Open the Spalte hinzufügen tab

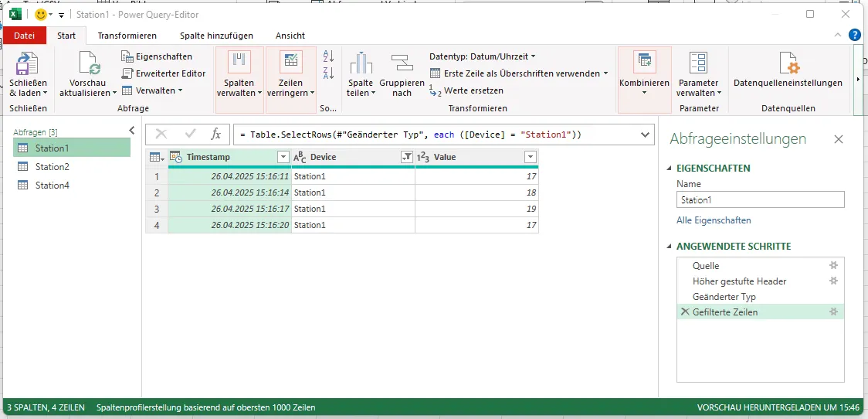pyautogui.click(x=216, y=36)
